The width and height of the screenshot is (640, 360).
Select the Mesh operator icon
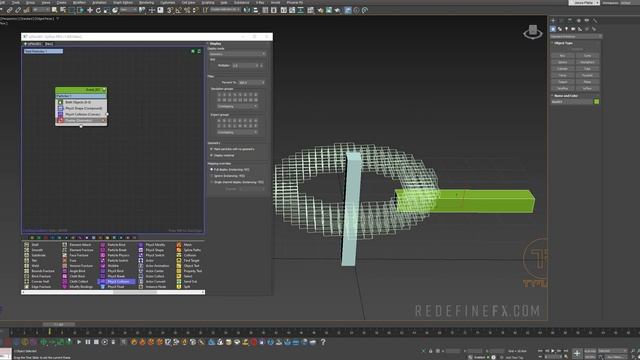(179, 244)
